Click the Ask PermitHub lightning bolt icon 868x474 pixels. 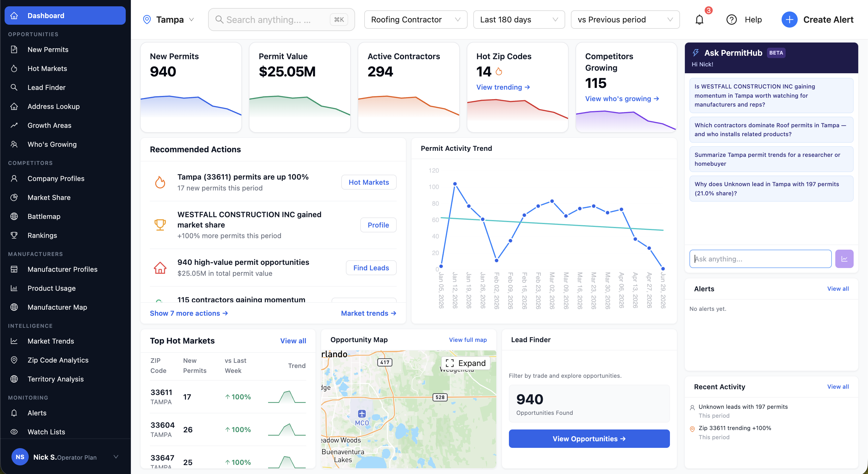695,53
